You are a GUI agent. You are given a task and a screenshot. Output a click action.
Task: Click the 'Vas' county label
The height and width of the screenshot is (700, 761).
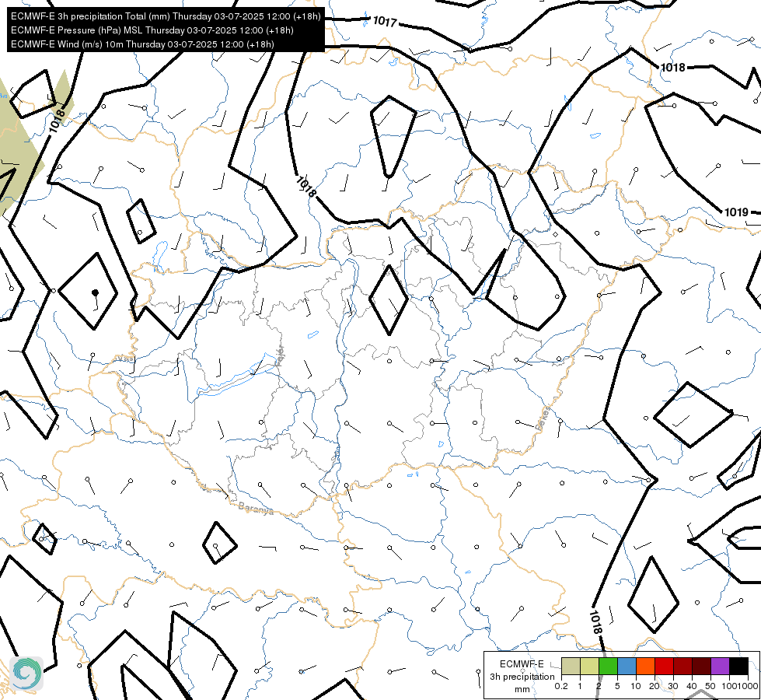[x=125, y=359]
